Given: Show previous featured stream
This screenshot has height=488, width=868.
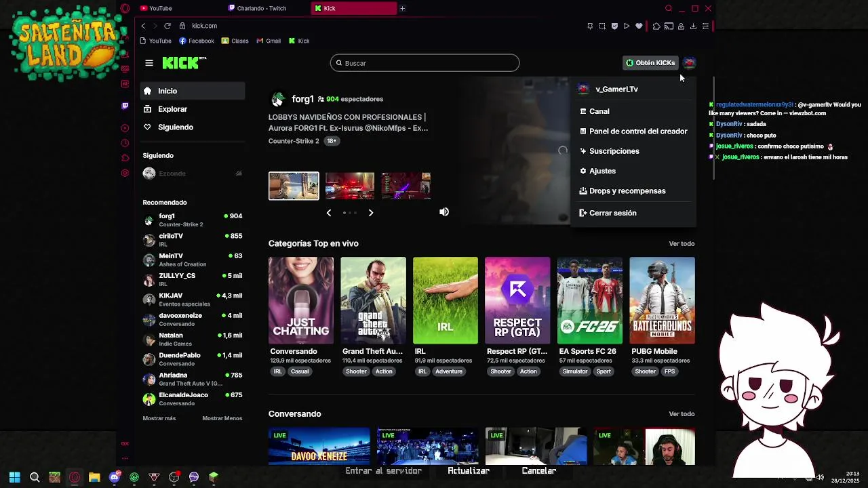Looking at the screenshot, I should point(329,213).
